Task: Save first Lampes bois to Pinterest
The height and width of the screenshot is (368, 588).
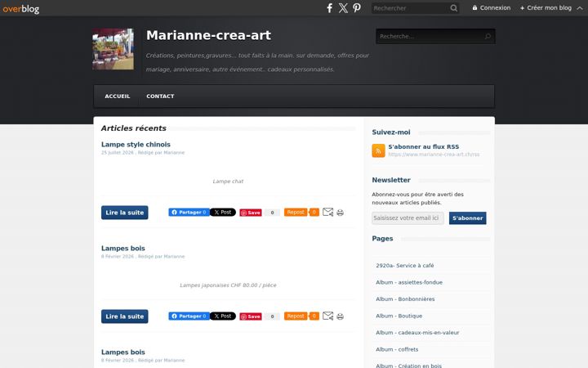Action: pyautogui.click(x=251, y=316)
